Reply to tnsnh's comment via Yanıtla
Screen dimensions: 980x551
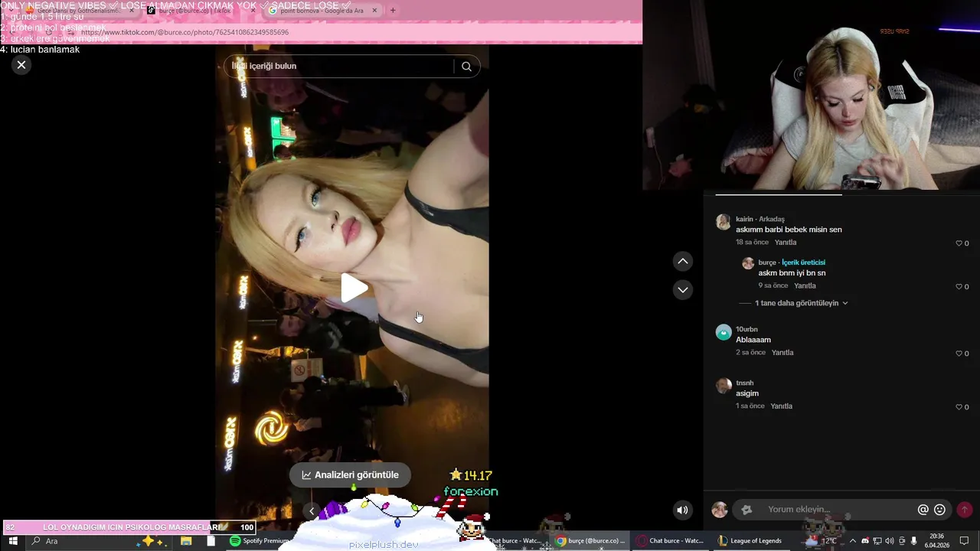(782, 406)
